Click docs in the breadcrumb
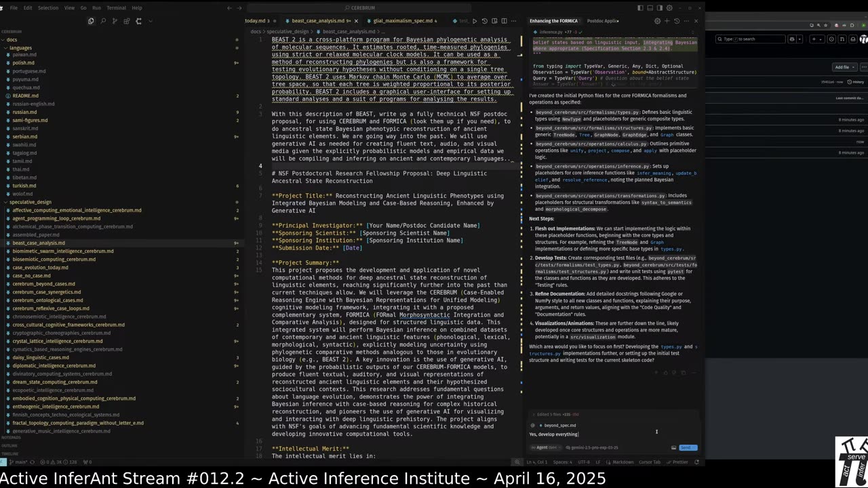868x488 pixels. (x=256, y=31)
